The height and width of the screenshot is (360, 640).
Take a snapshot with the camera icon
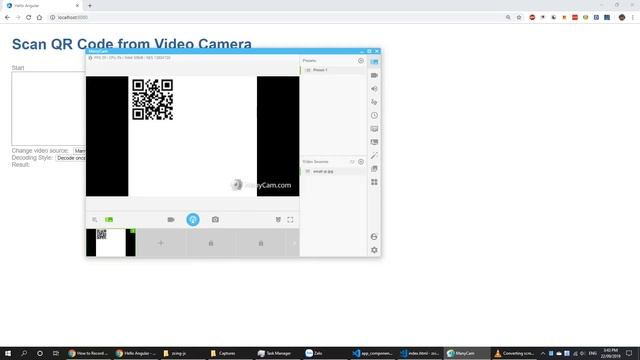pos(215,220)
